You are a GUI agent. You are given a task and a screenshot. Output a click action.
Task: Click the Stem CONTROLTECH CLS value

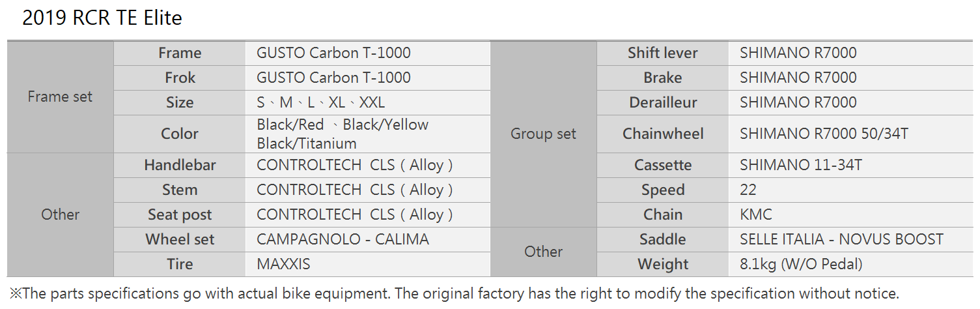(355, 190)
